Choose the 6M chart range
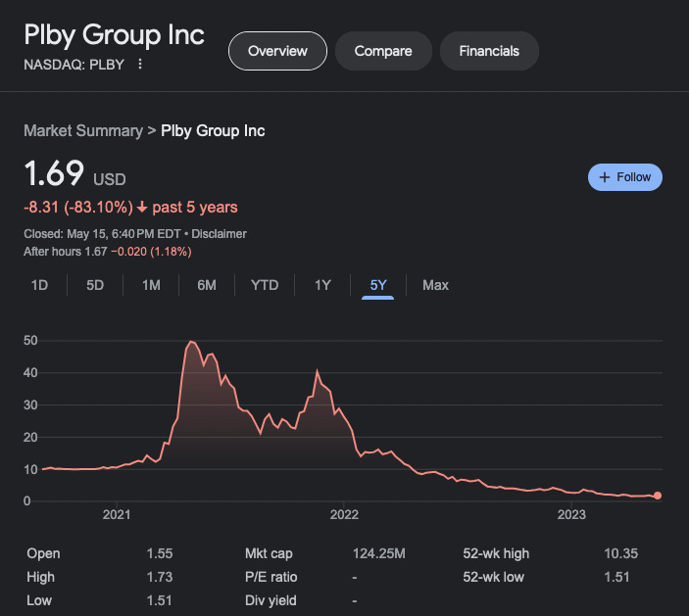Viewport: 689px width, 616px height. 207,285
